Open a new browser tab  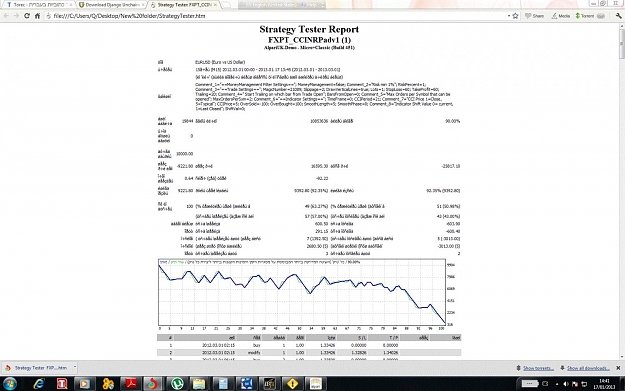(226, 5)
